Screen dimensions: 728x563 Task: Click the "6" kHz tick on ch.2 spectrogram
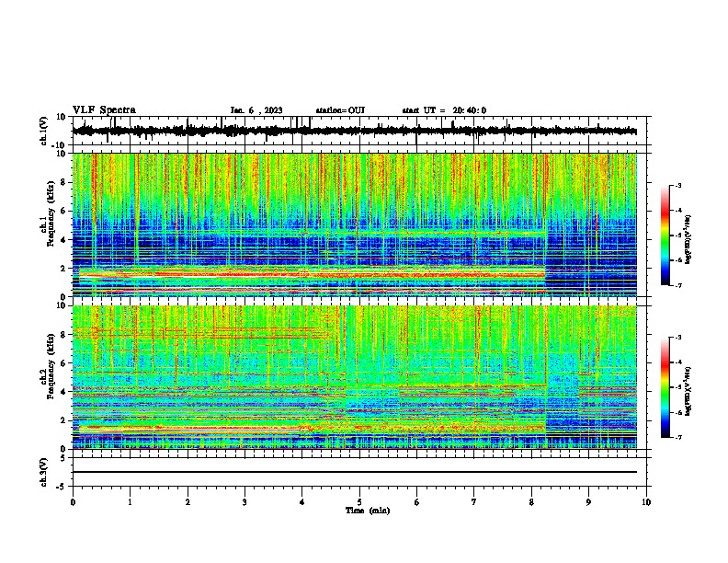click(x=64, y=363)
